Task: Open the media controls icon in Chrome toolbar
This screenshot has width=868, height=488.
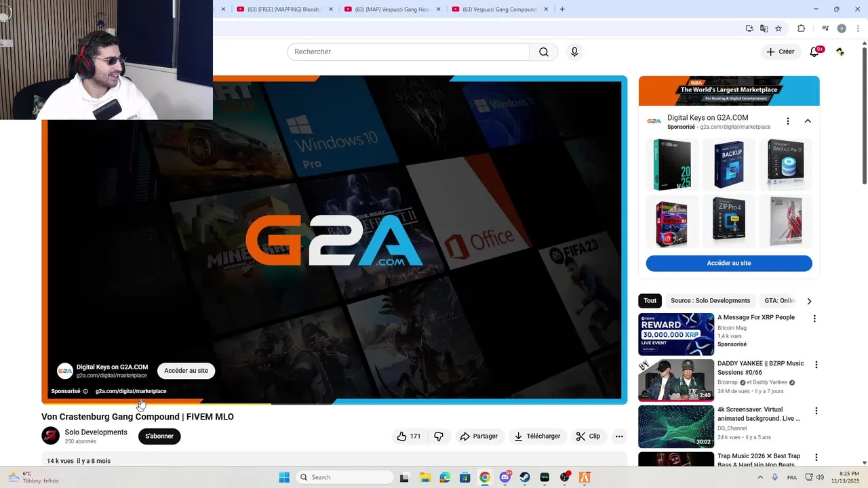Action: point(825,28)
